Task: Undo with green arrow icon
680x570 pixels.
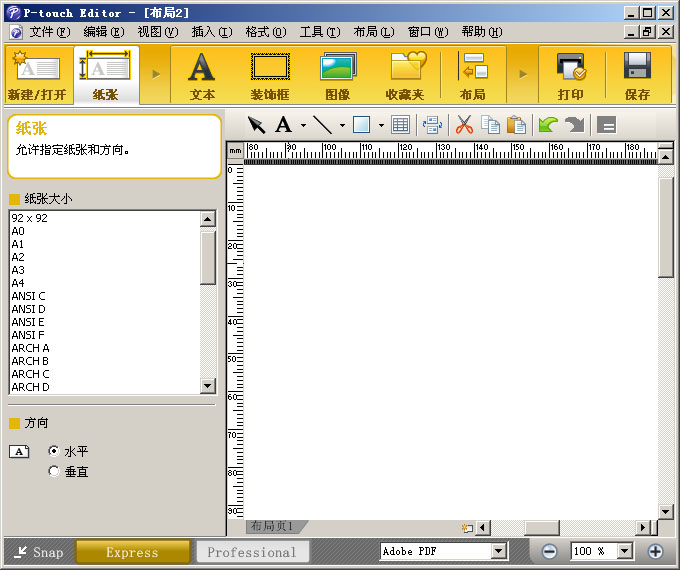Action: [x=548, y=125]
